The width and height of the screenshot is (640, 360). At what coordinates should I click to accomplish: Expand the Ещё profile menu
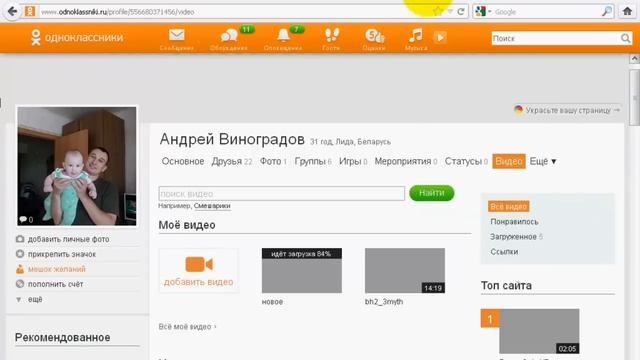(x=543, y=161)
